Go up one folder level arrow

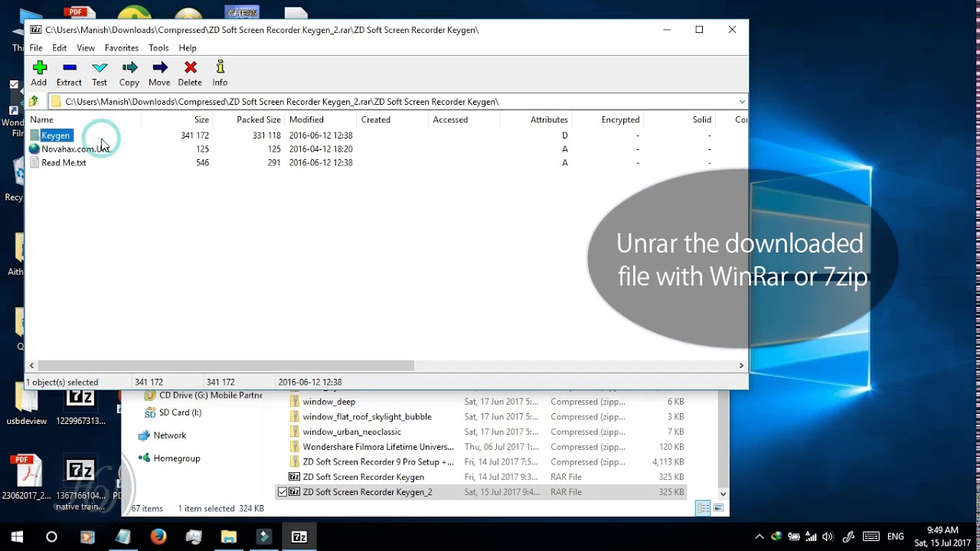(x=34, y=101)
